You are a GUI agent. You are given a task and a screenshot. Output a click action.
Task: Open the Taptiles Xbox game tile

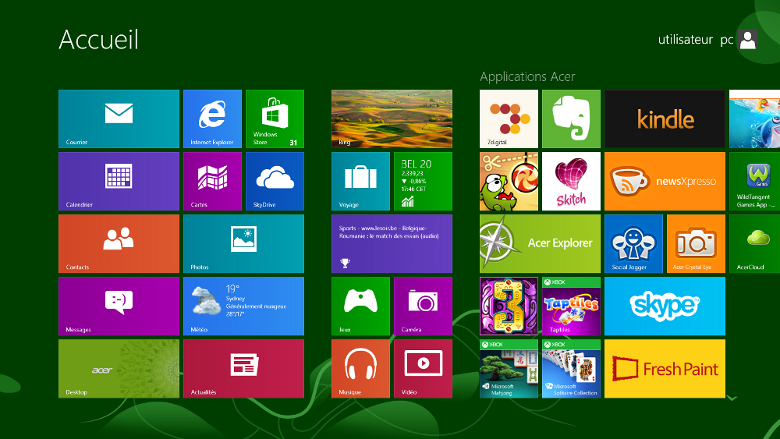coord(571,306)
